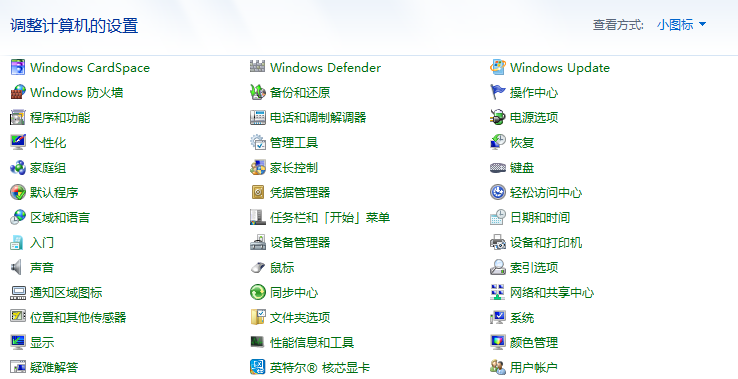The width and height of the screenshot is (738, 379).
Task: Click the 操作中心 flag icon
Action: [x=497, y=92]
